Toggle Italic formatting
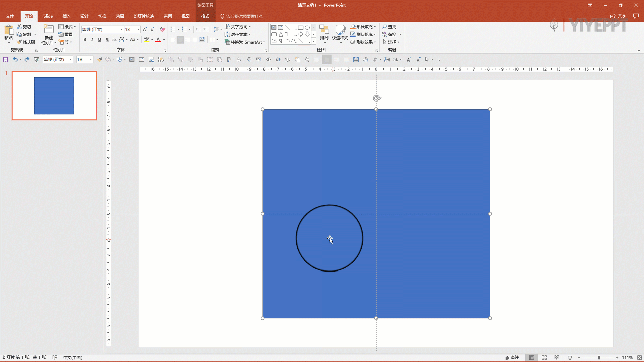This screenshot has width=644, height=362. pyautogui.click(x=92, y=40)
